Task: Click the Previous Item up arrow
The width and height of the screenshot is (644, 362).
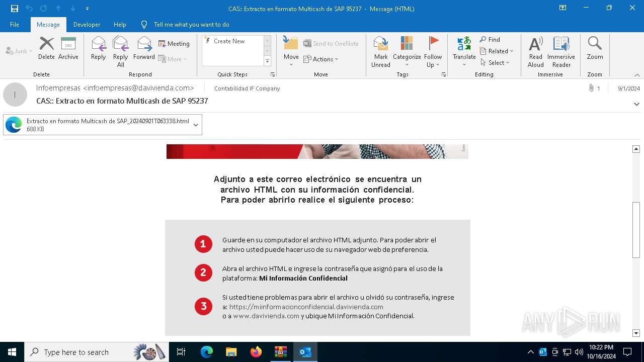Action: coord(58,9)
